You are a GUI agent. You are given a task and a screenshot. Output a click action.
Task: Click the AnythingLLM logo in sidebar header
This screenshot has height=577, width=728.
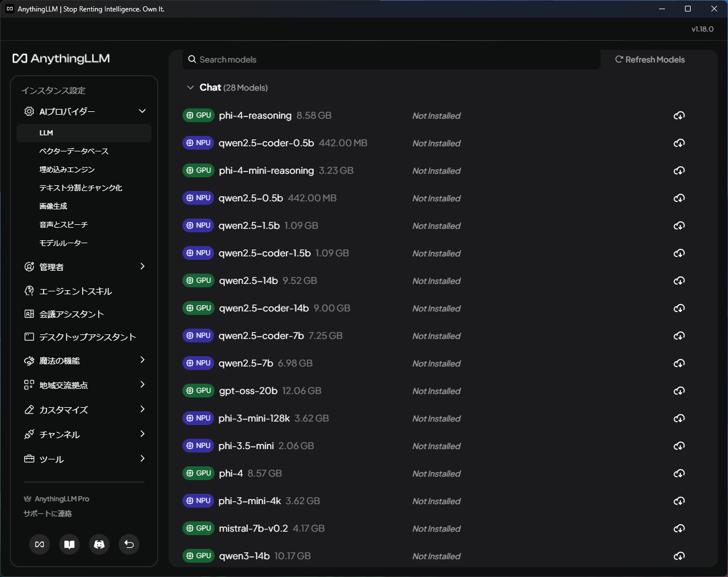[61, 59]
